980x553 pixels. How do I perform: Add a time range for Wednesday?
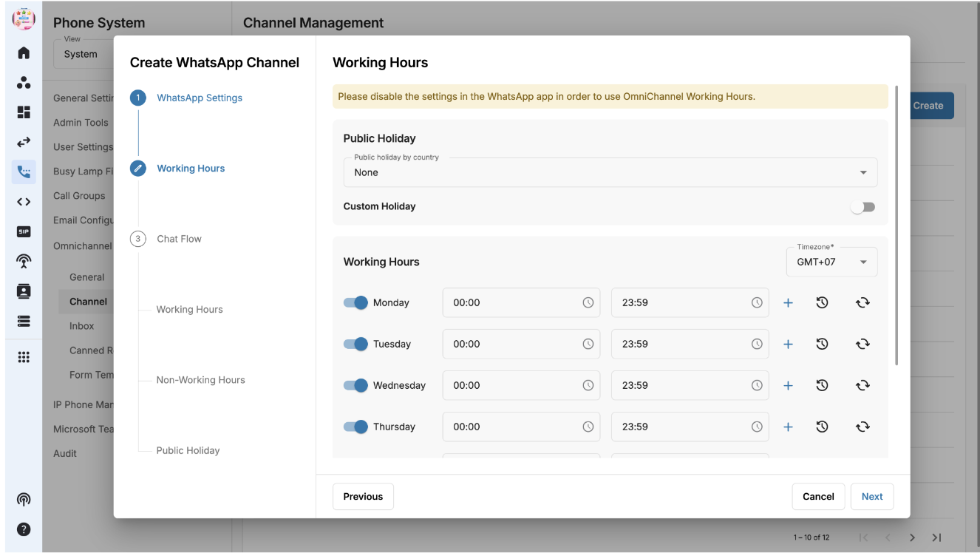pos(788,386)
